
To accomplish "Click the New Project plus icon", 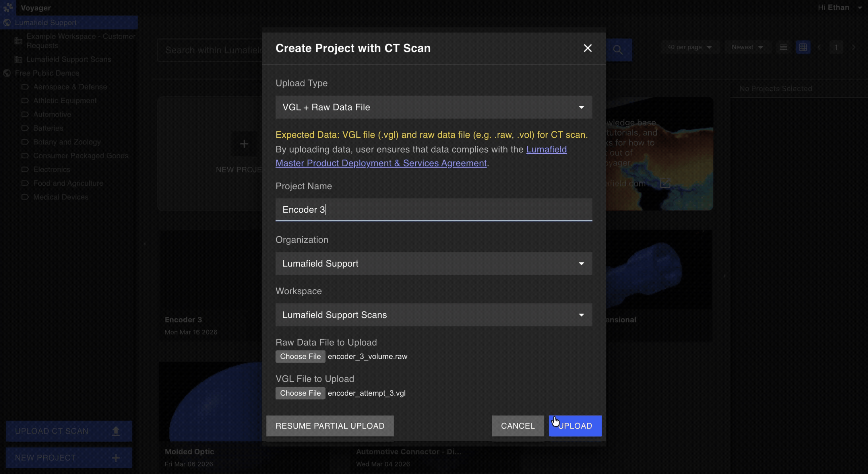I will click(x=116, y=458).
